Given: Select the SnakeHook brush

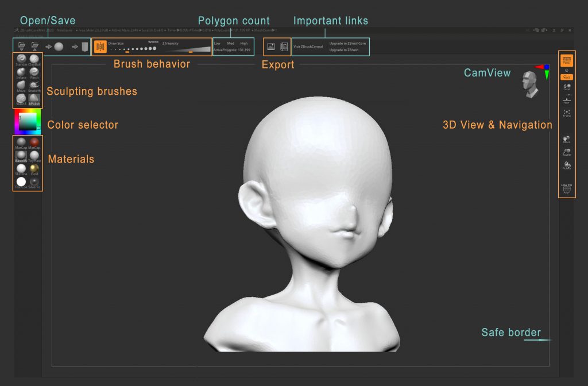Looking at the screenshot, I should pyautogui.click(x=34, y=86).
